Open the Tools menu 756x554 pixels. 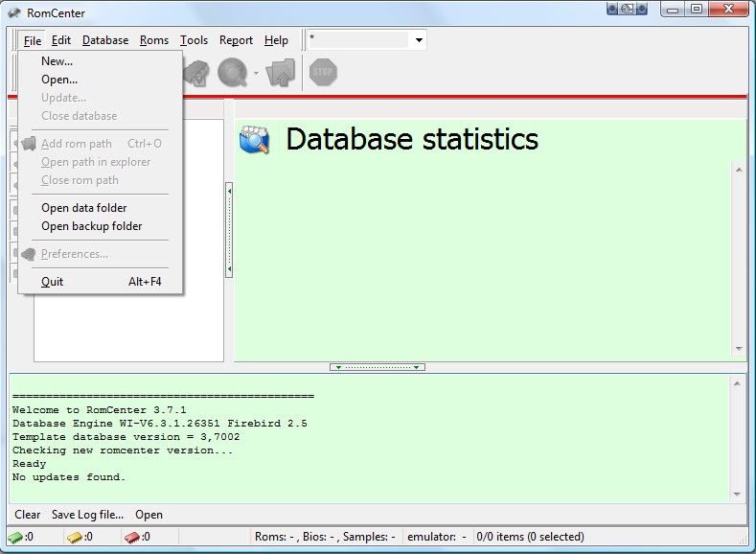(x=194, y=40)
